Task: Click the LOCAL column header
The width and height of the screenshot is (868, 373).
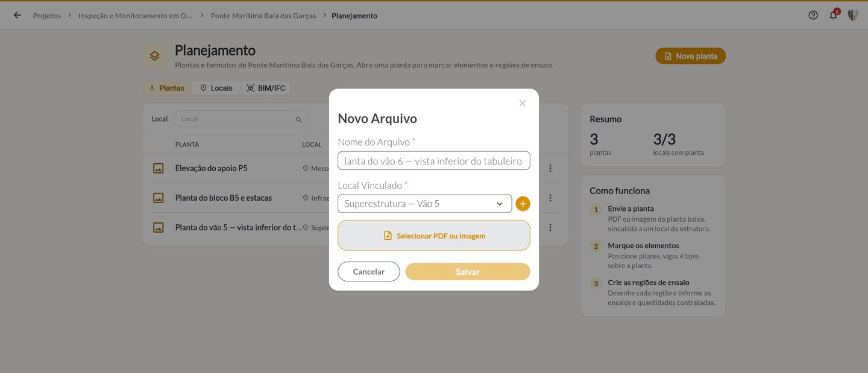Action: (x=312, y=145)
